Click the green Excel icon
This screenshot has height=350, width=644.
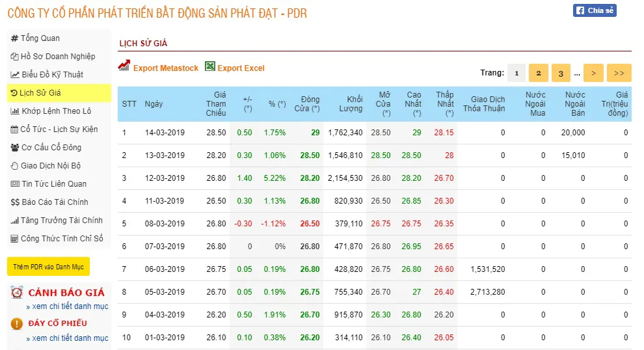tap(210, 66)
